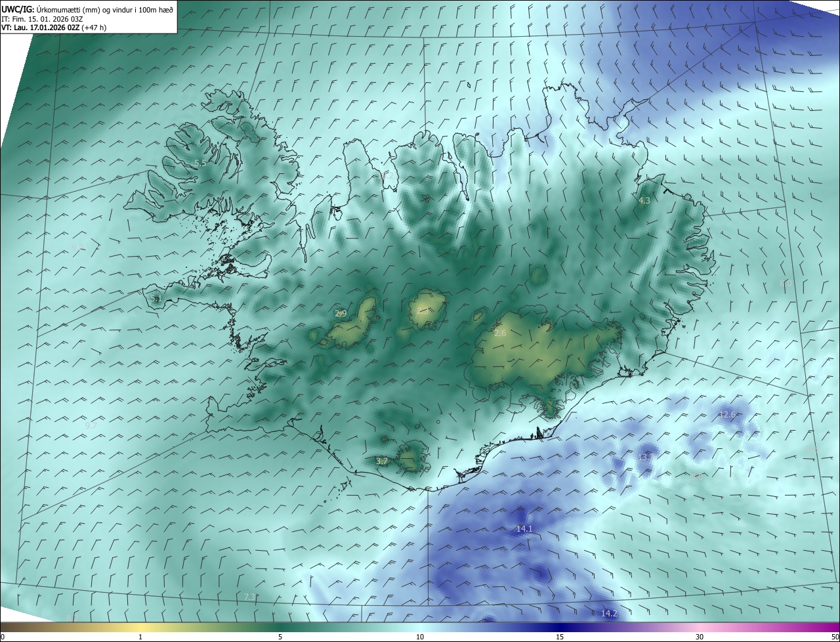Click the 8.0 value east of Iceland
This screenshot has height=642, width=840.
(785, 283)
